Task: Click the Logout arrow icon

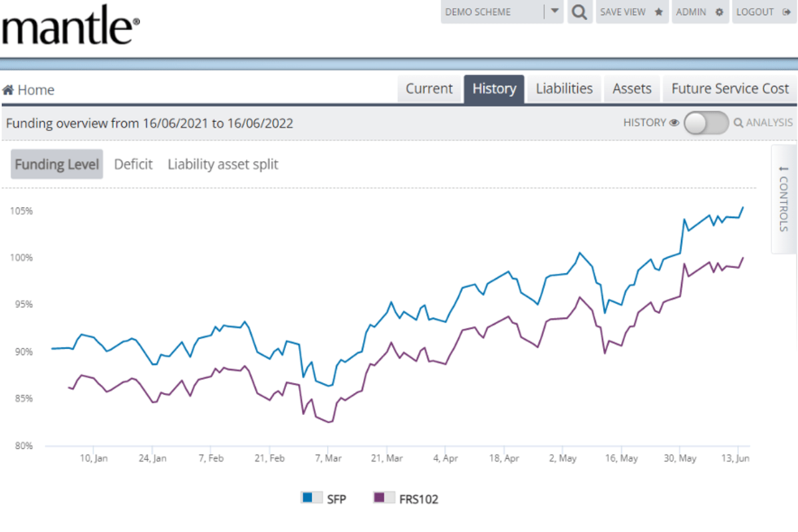Action: click(786, 12)
